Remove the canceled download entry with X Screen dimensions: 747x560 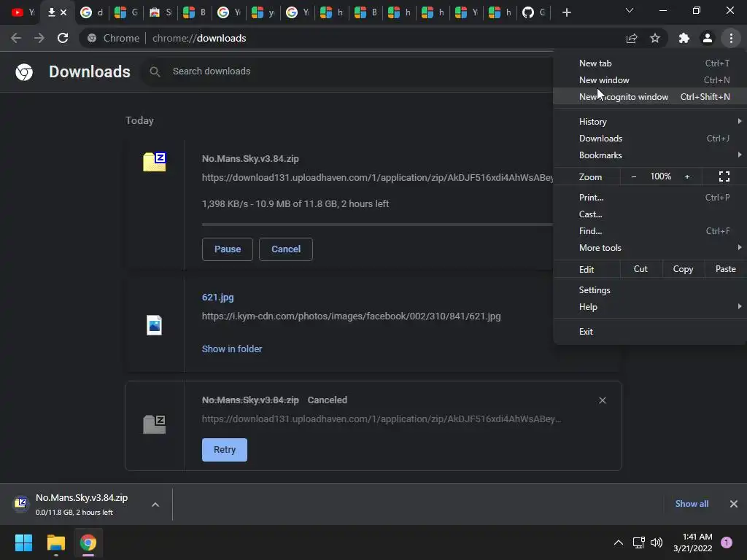point(603,400)
